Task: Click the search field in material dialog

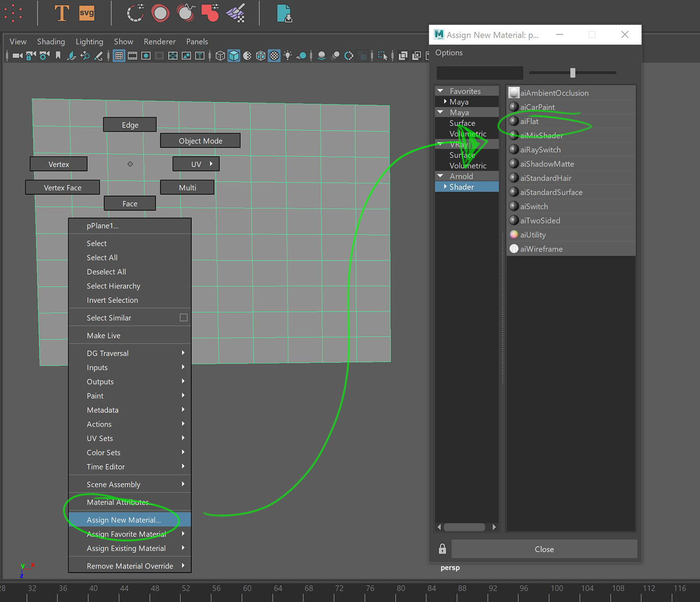Action: (x=480, y=73)
